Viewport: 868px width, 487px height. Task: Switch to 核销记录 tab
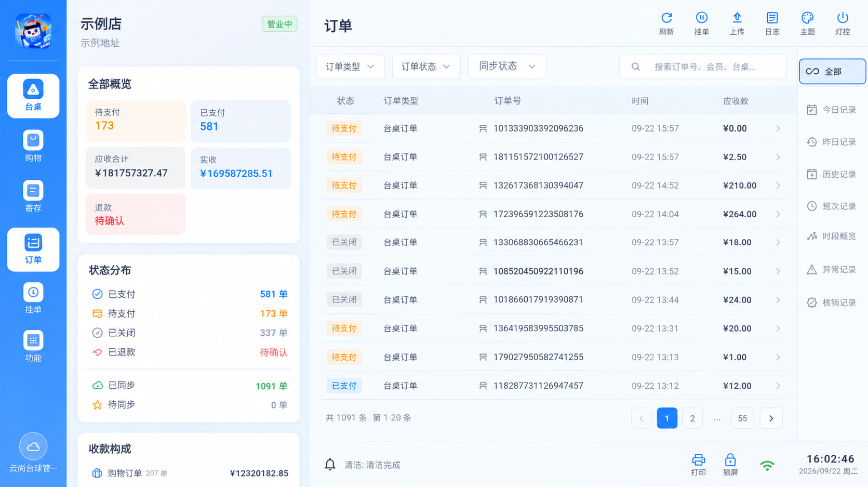pyautogui.click(x=832, y=302)
